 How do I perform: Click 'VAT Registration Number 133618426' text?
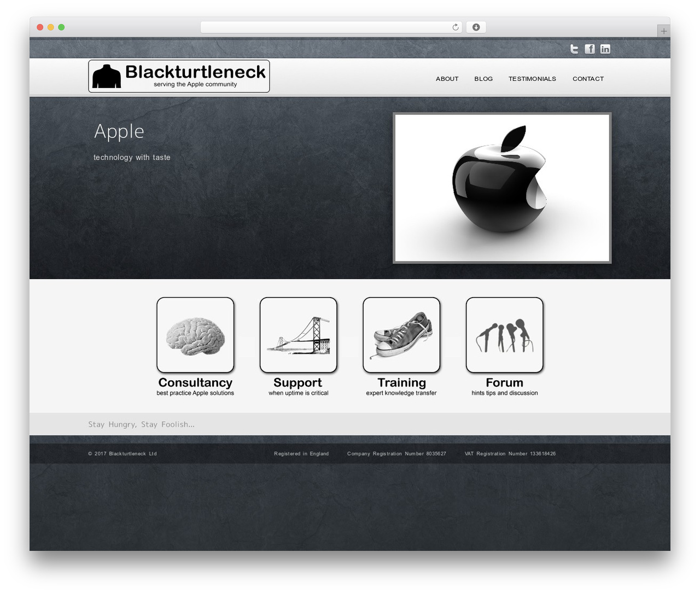(510, 454)
